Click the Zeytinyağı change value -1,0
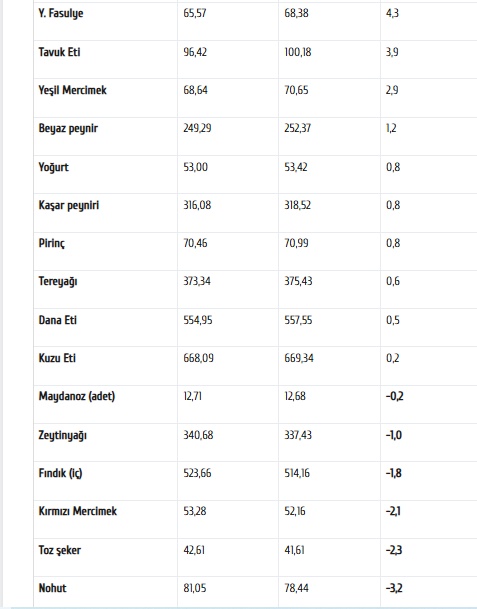This screenshot has width=477, height=609. [394, 435]
